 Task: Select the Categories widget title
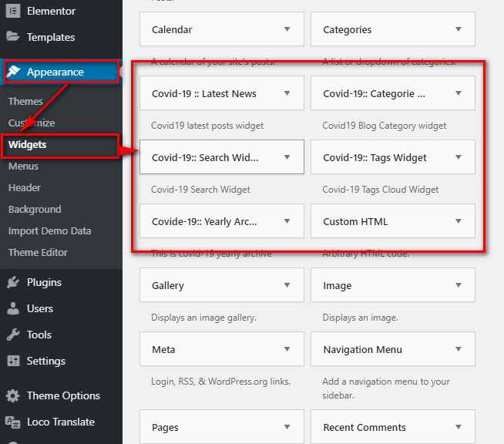pos(347,29)
